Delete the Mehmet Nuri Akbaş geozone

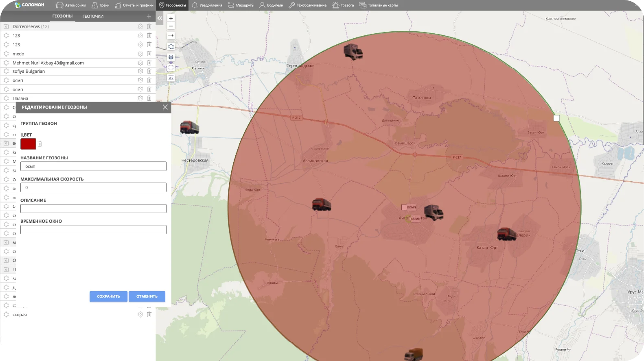(149, 63)
